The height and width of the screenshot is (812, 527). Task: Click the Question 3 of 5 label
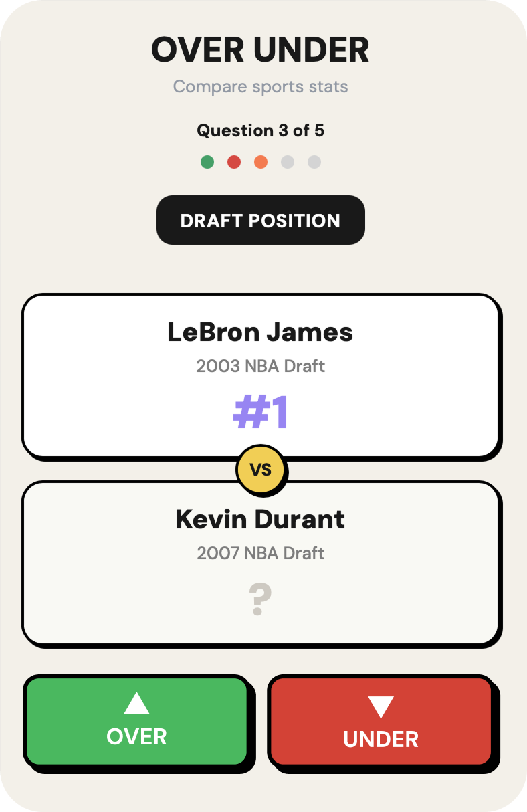[261, 130]
